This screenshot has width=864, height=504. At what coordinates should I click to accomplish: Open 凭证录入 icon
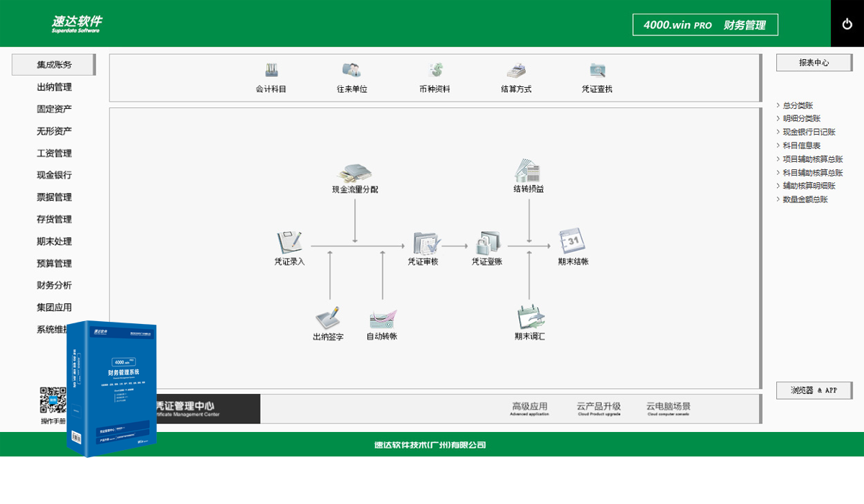pyautogui.click(x=289, y=242)
